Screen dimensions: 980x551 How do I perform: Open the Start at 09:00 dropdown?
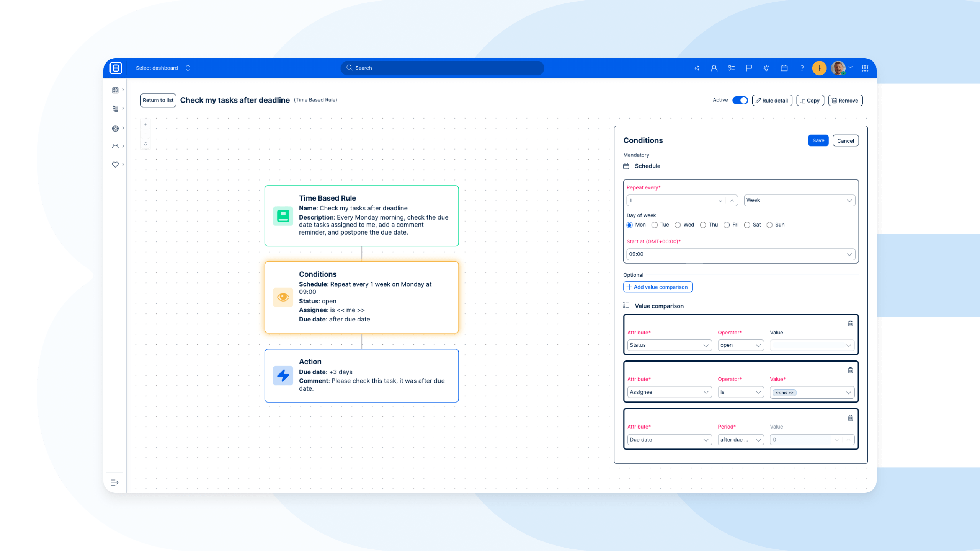pos(741,254)
